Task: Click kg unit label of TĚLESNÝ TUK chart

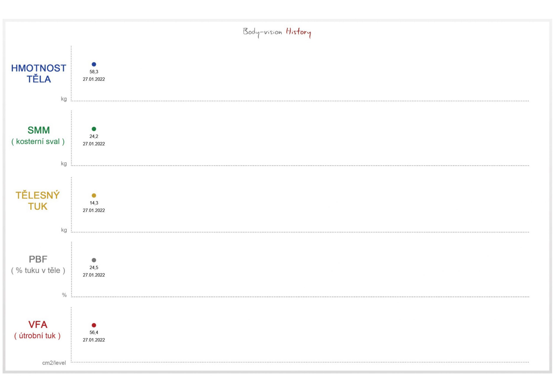Action: [64, 230]
